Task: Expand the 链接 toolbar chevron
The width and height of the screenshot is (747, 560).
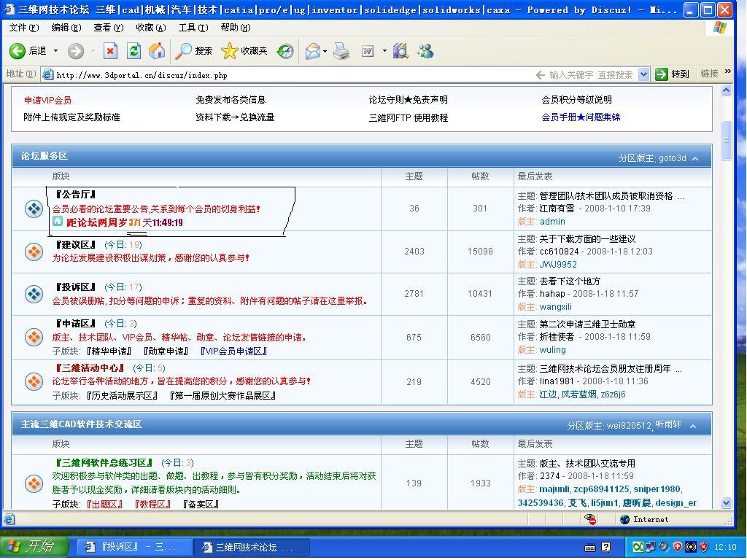Action: [x=727, y=72]
